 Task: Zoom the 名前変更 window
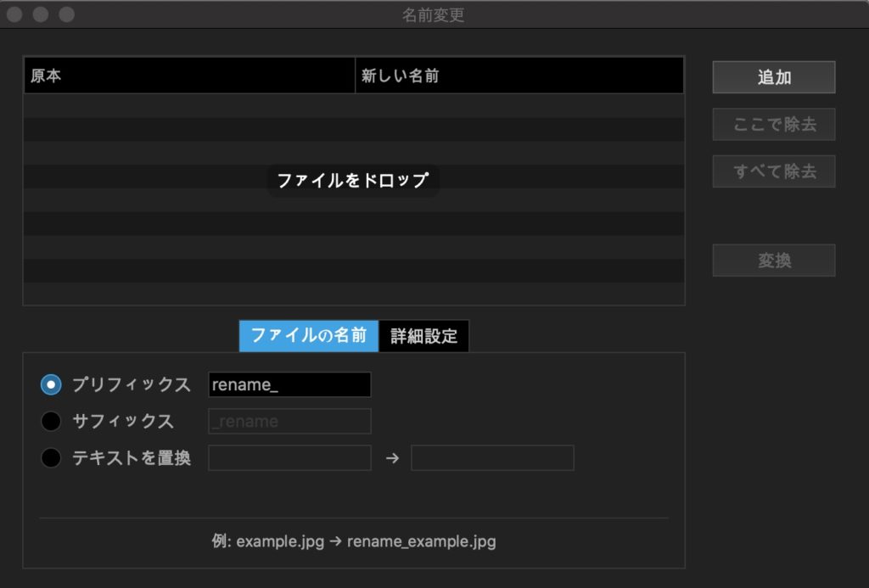pyautogui.click(x=66, y=14)
